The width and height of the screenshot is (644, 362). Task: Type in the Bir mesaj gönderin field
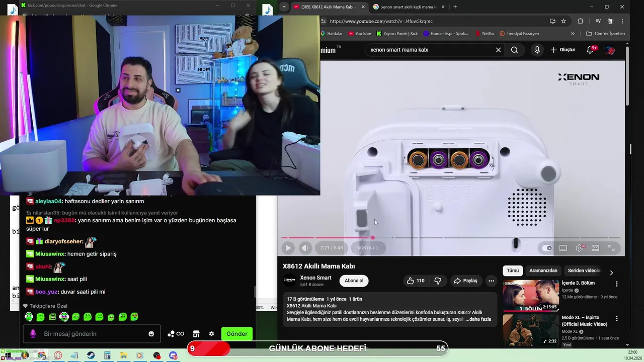coord(93,334)
